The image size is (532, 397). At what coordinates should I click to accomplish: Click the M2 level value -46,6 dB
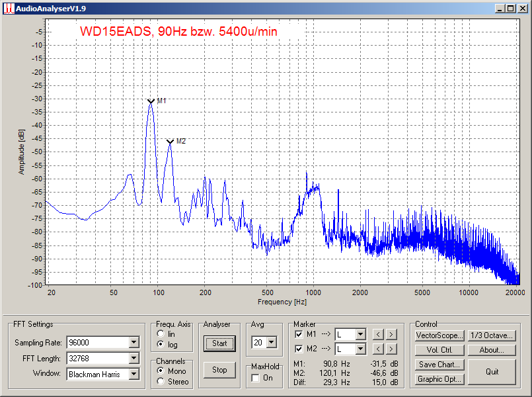(x=384, y=373)
